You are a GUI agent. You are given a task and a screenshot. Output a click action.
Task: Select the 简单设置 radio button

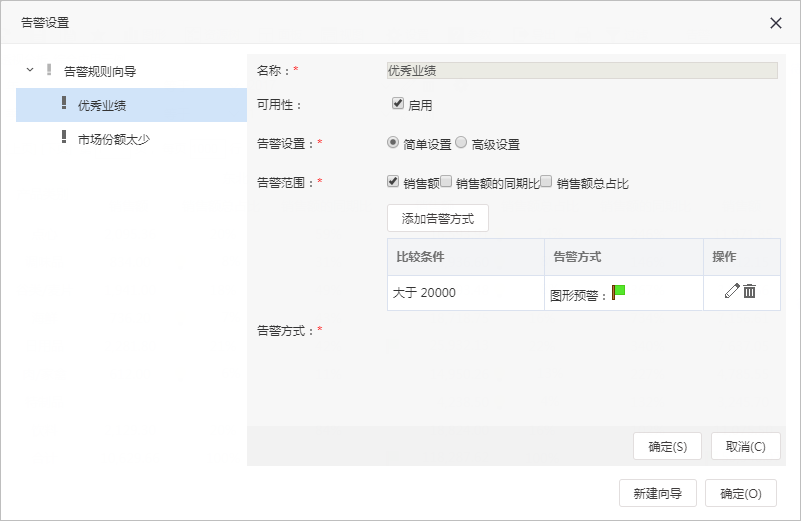(393, 143)
